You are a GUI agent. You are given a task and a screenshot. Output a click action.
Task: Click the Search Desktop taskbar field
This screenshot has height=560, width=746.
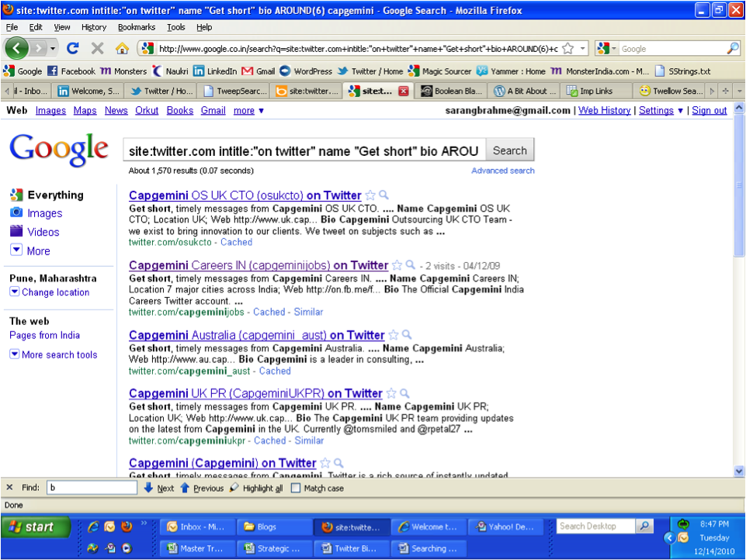[596, 526]
